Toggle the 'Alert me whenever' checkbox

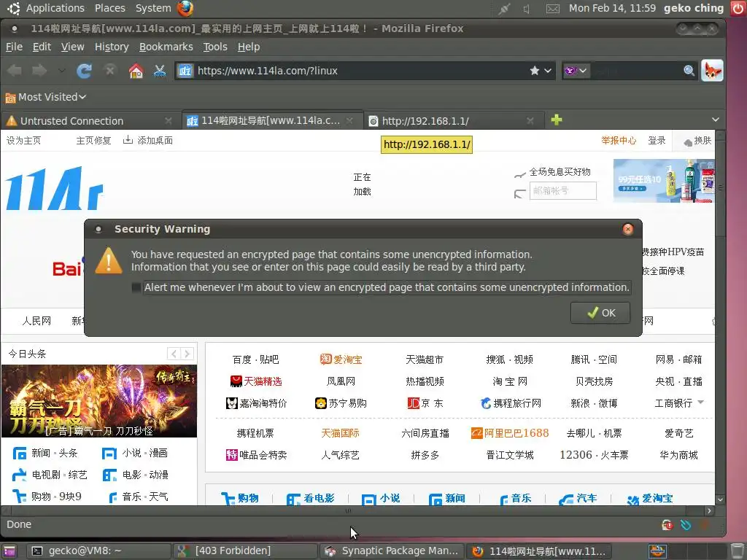pyautogui.click(x=136, y=287)
